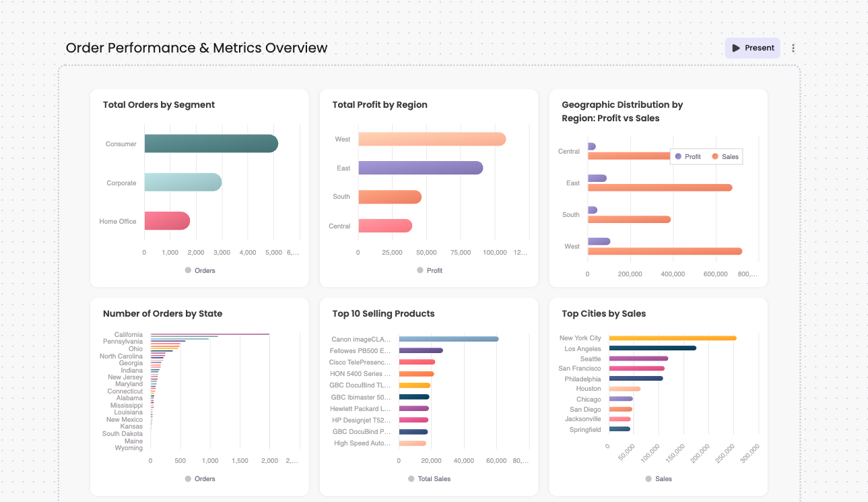Viewport: 868px width, 502px height.
Task: Click the Corporate segment bar
Action: (x=182, y=183)
